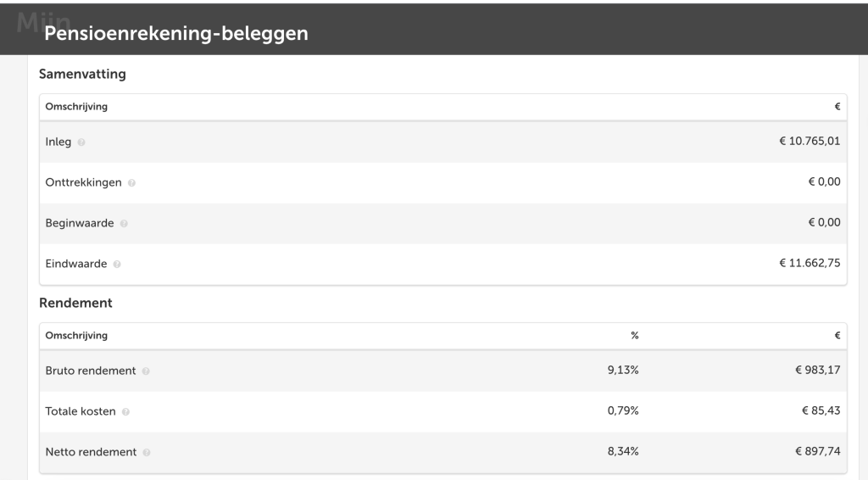Image resolution: width=868 pixels, height=480 pixels.
Task: Click the percent column header
Action: tap(634, 336)
